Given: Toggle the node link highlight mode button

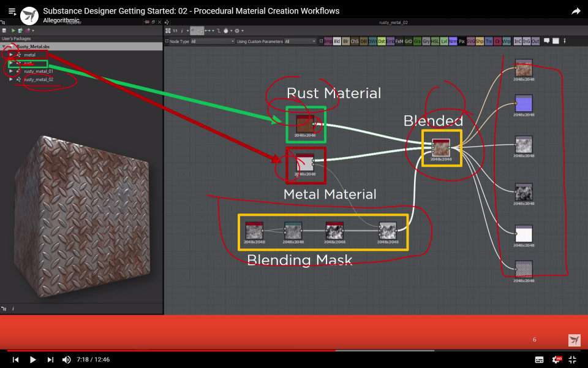Looking at the screenshot, I should point(194,31).
